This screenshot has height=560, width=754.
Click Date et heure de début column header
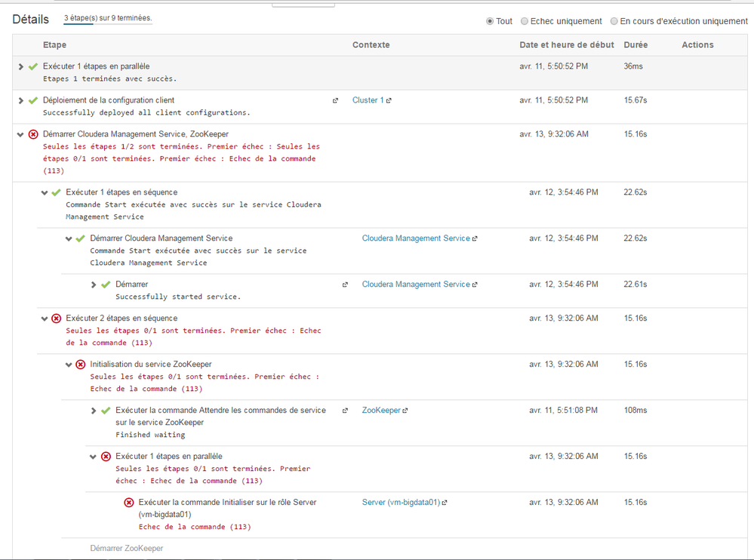point(566,45)
